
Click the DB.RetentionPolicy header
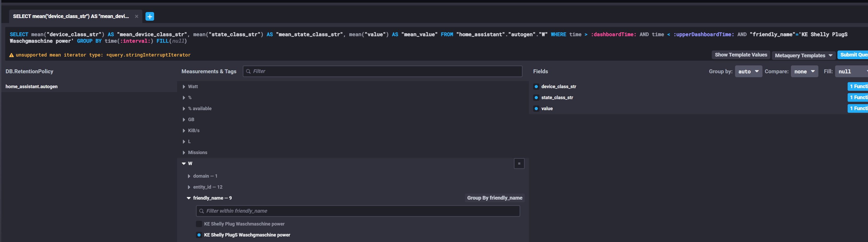tap(29, 71)
